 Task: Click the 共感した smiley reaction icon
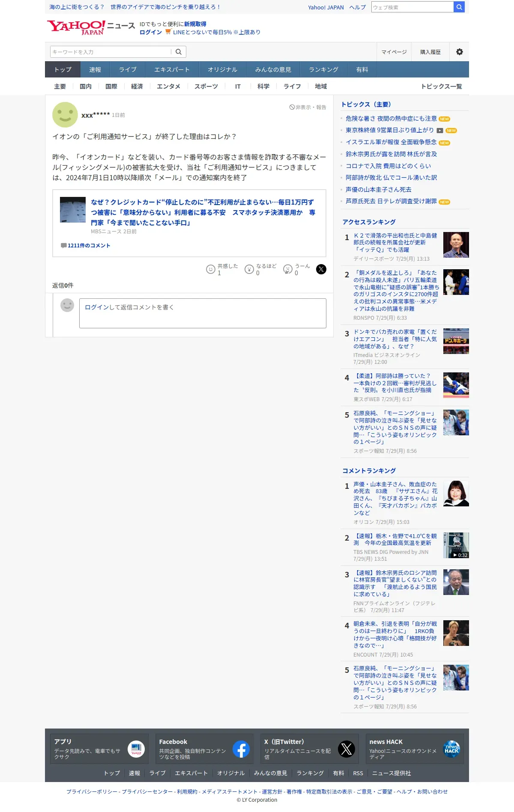pyautogui.click(x=211, y=269)
